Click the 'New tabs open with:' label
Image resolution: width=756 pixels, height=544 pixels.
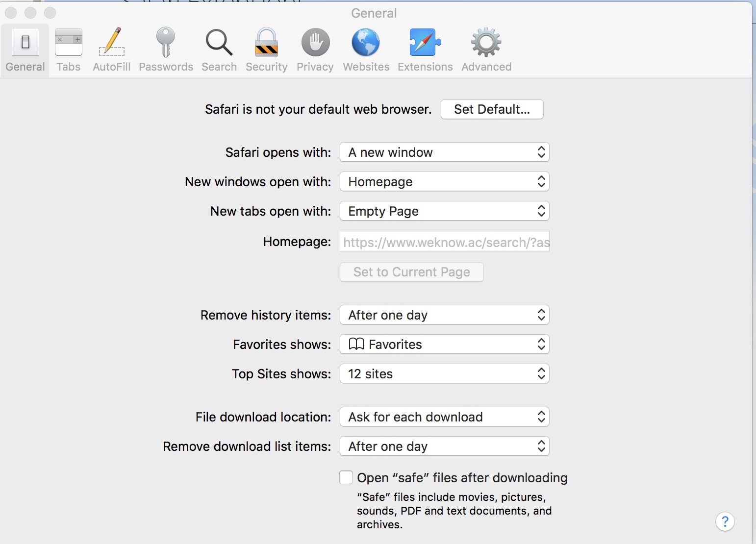[x=271, y=211]
